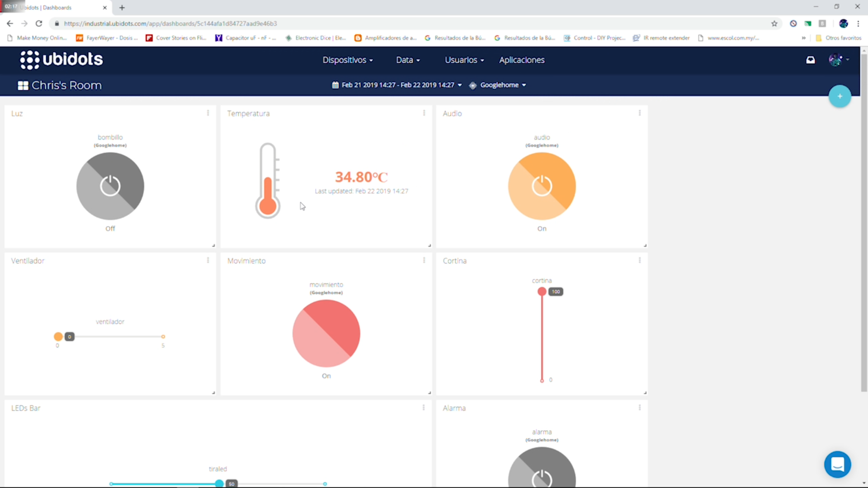Toggle the movimiento indicator

[x=326, y=333]
